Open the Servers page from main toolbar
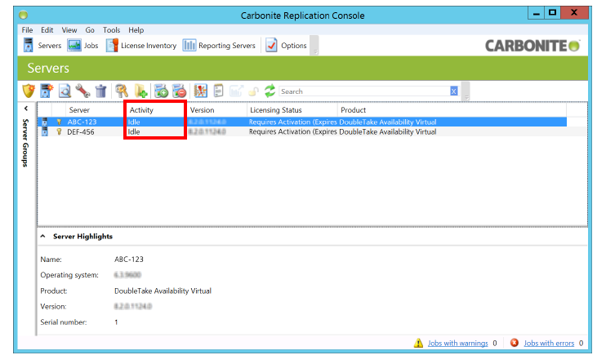This screenshot has width=606, height=364. pos(42,45)
